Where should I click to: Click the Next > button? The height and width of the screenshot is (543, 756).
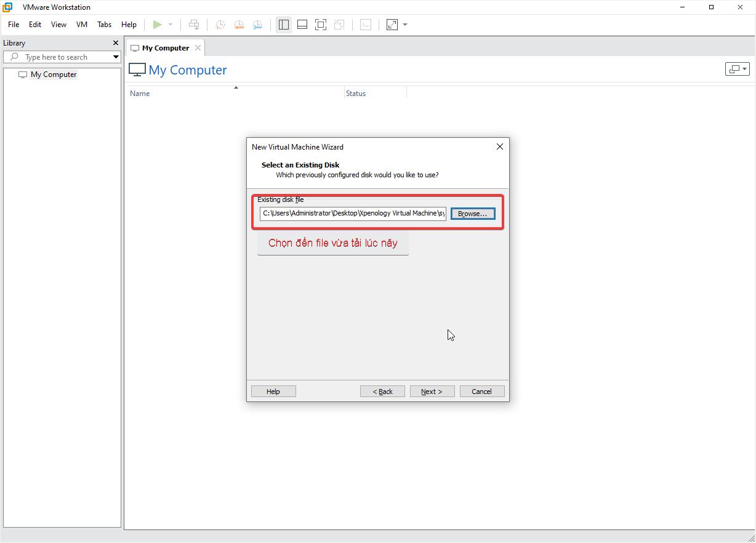(432, 392)
